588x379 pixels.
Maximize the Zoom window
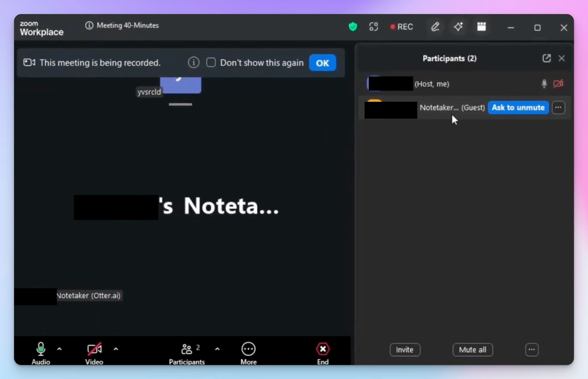[537, 28]
